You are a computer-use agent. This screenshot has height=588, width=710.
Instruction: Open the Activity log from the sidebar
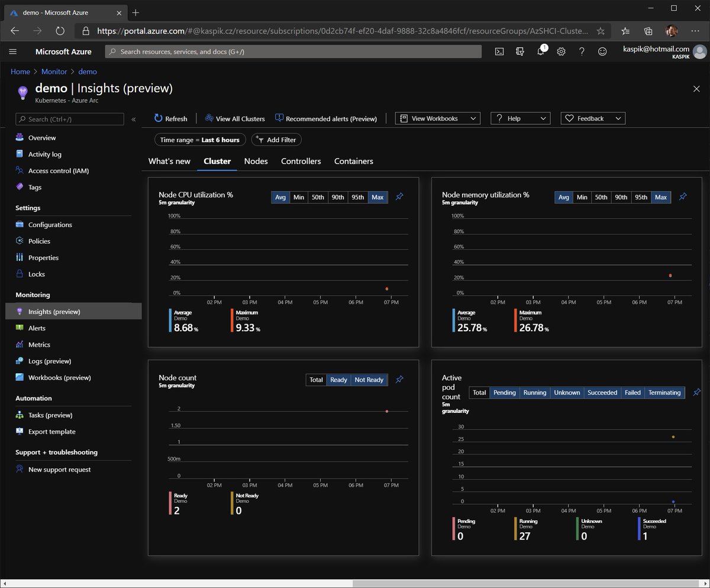(44, 154)
